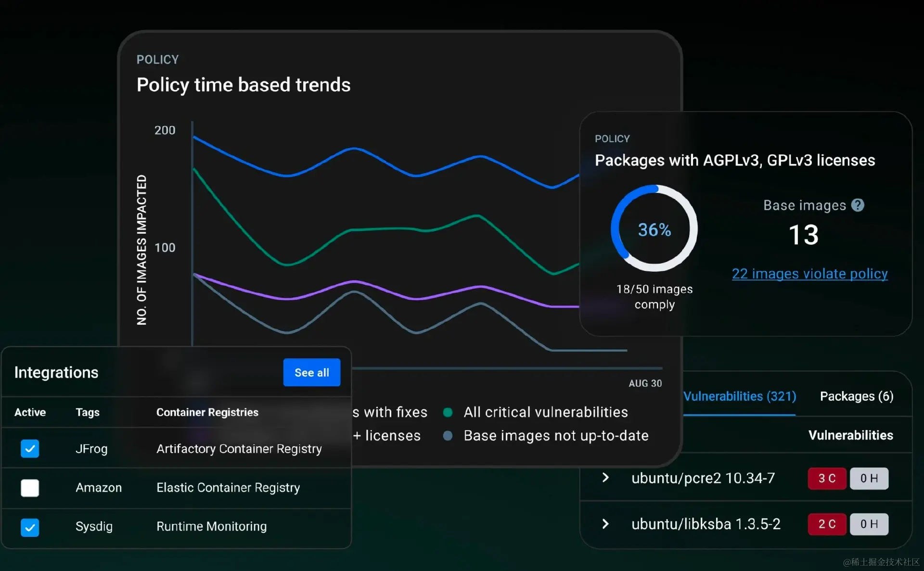924x571 pixels.
Task: Click the Elastic Container Registry entry
Action: click(x=228, y=488)
